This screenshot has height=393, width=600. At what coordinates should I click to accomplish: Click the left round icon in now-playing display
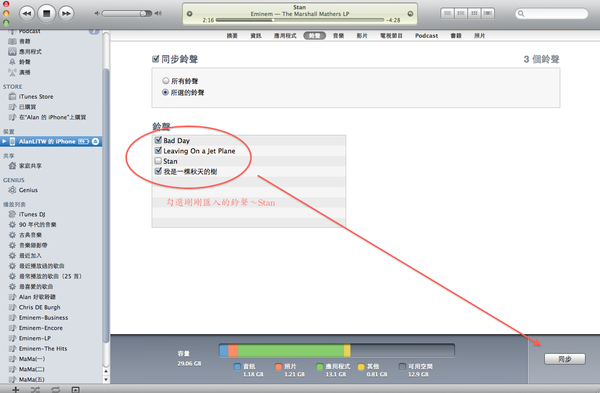click(189, 13)
